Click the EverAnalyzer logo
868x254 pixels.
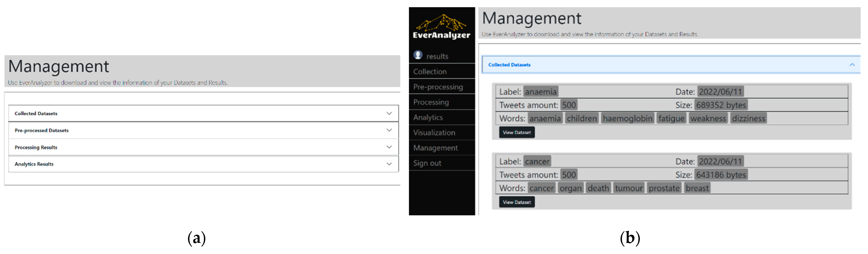click(x=441, y=27)
